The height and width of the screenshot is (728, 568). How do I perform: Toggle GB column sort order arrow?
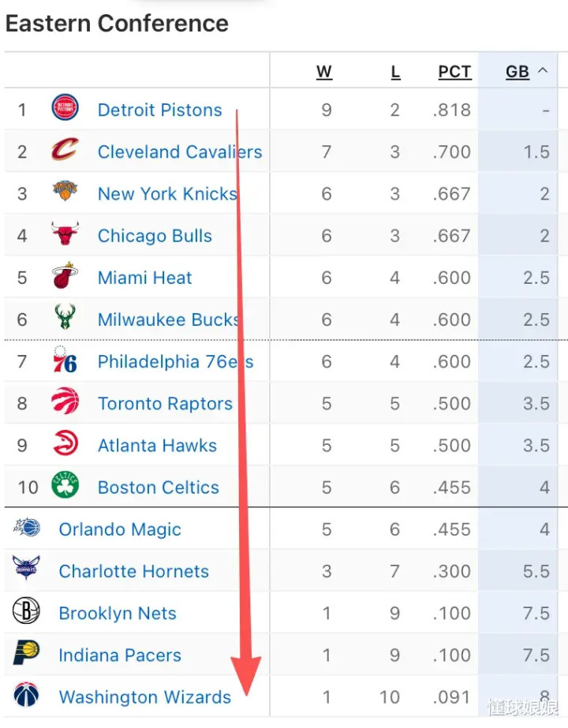tap(543, 71)
